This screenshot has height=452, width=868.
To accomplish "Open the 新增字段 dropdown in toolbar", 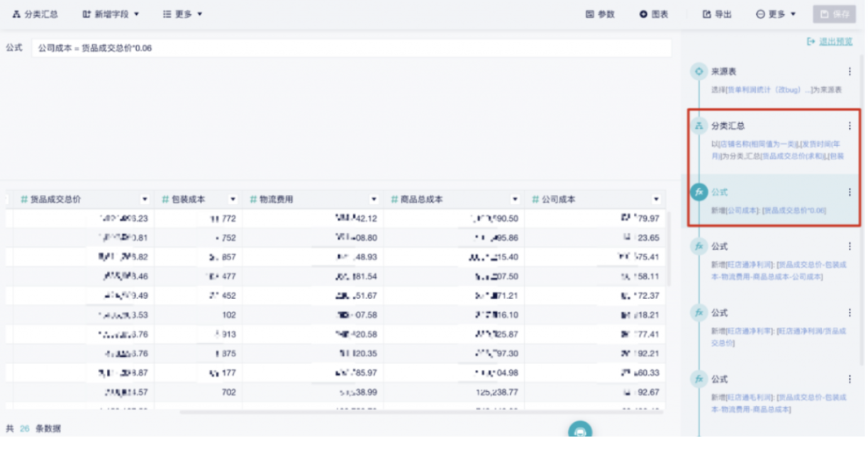I will [x=111, y=14].
